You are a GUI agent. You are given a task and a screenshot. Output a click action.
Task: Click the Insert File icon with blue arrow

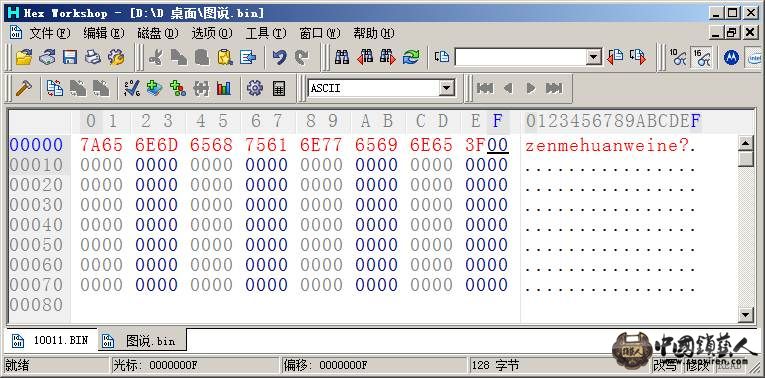tap(248, 58)
